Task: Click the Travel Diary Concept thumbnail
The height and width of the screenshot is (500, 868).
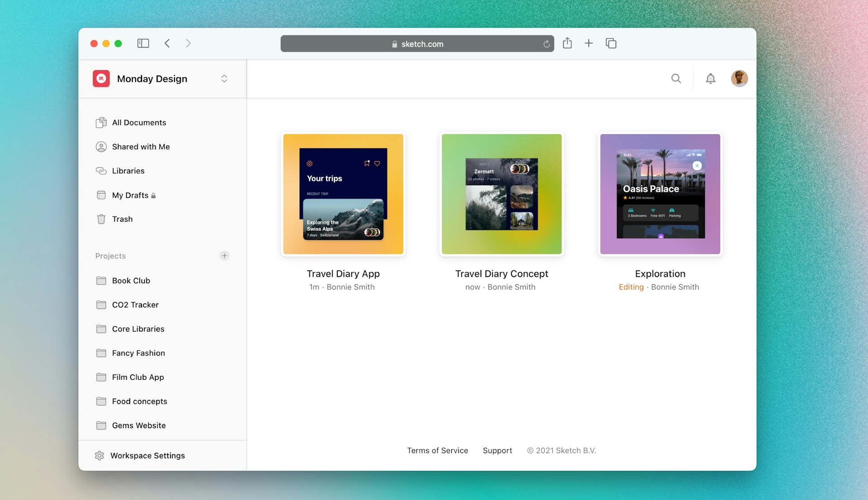Action: (x=501, y=194)
